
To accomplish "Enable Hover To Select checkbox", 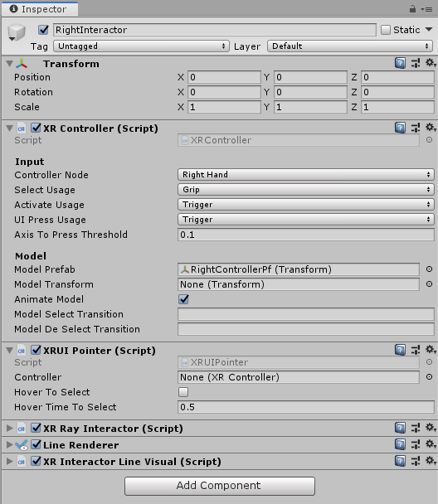I will pos(183,392).
